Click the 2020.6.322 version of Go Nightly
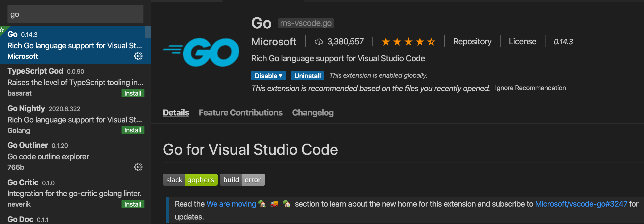 tap(64, 109)
